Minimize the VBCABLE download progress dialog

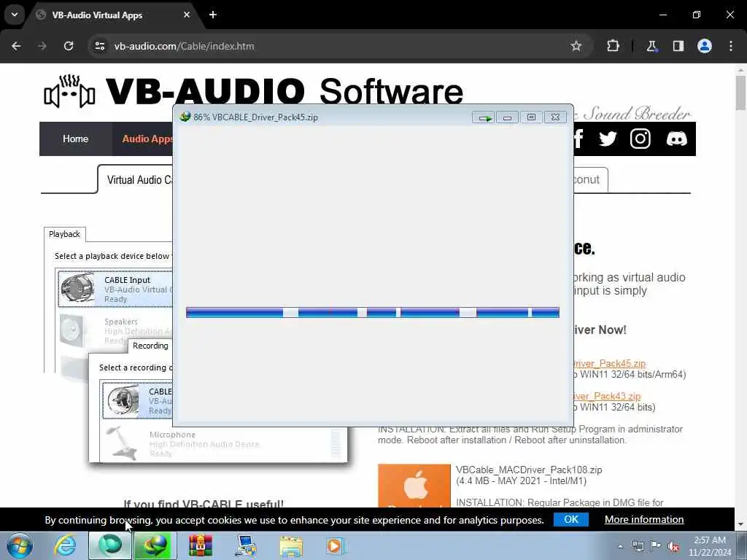508,117
